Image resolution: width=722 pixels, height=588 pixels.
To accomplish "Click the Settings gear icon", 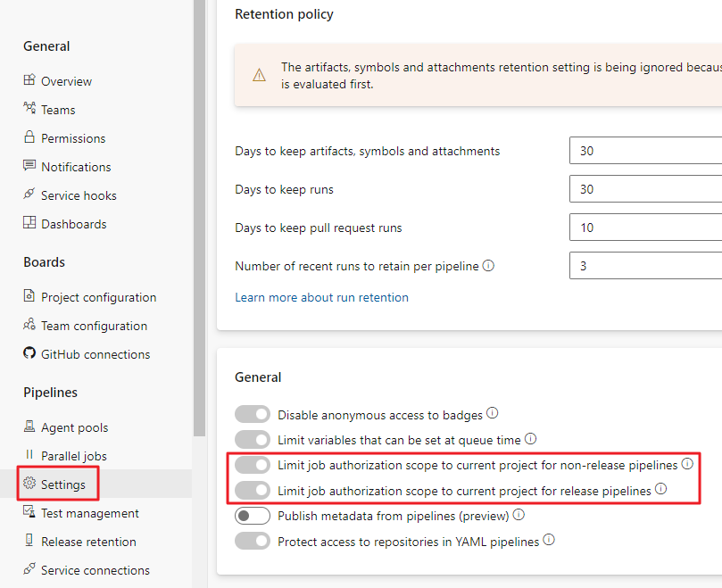I will point(29,484).
